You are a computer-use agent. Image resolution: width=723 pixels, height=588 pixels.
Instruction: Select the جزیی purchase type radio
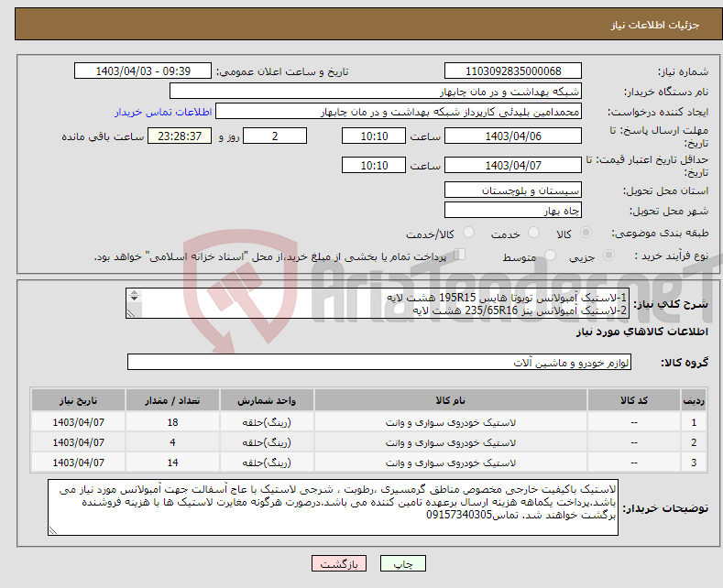click(x=608, y=255)
